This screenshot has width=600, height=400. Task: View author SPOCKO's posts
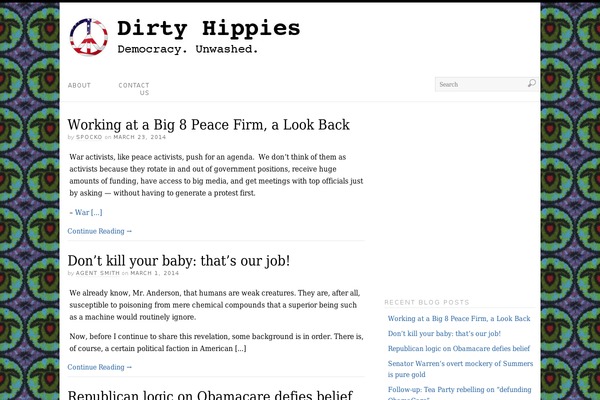(89, 137)
